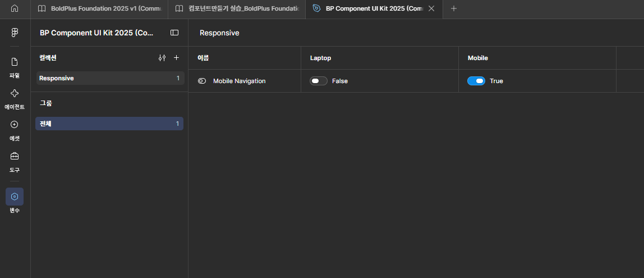Toggle the Mobile True switch
Viewport: 644px width, 278px height.
point(476,81)
